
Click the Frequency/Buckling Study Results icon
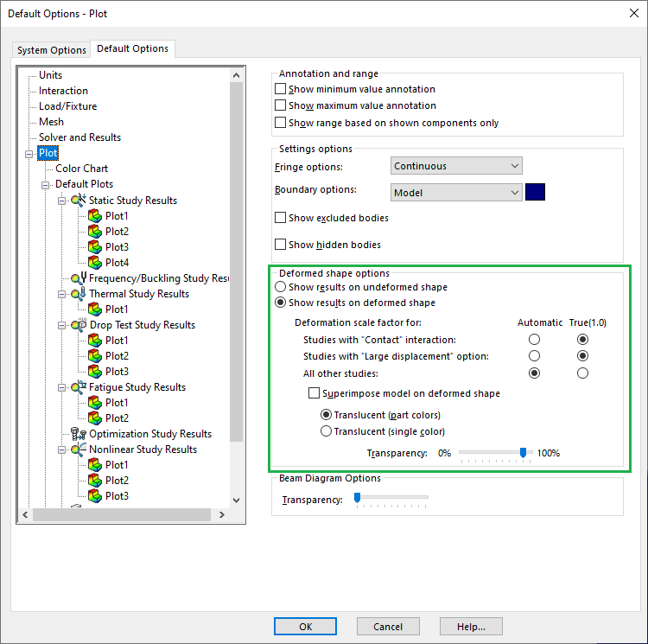pyautogui.click(x=79, y=278)
